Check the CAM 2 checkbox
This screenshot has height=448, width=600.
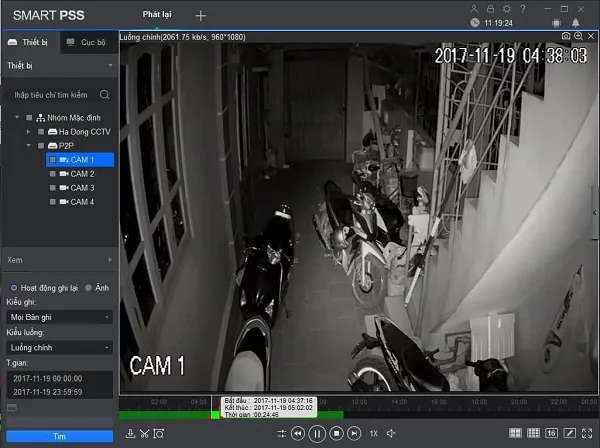pyautogui.click(x=53, y=174)
